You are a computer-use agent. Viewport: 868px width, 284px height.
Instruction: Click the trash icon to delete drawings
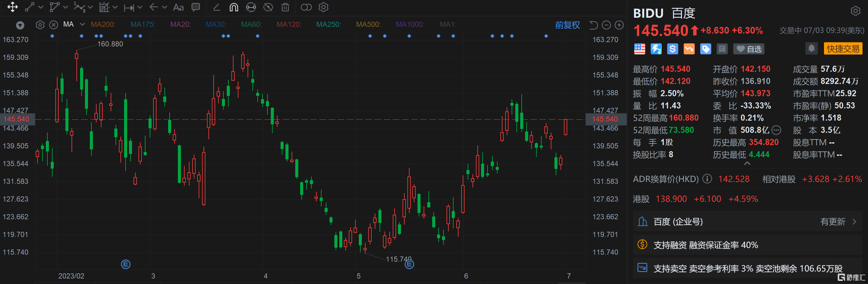tap(285, 7)
